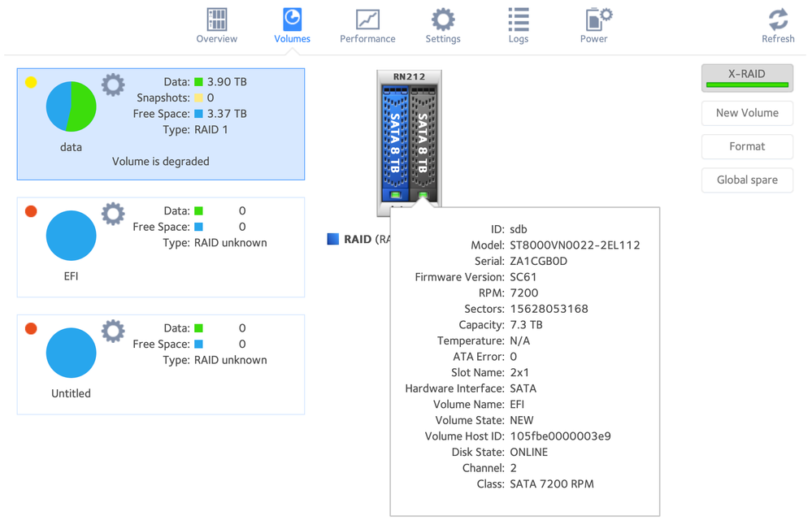Image resolution: width=812 pixels, height=529 pixels.
Task: Click the Untitled volume pie chart
Action: click(71, 353)
